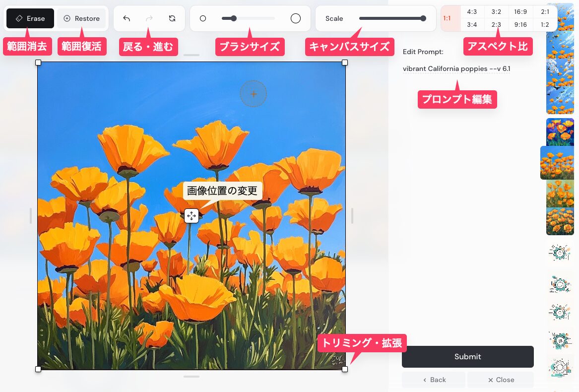Click the undo arrow icon
Image resolution: width=579 pixels, height=392 pixels.
tap(127, 18)
